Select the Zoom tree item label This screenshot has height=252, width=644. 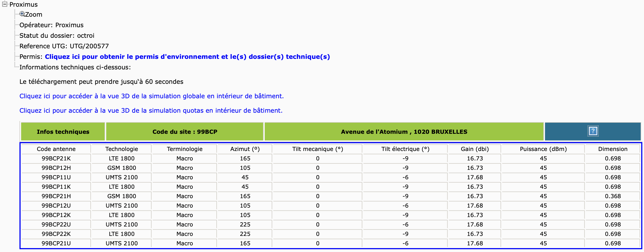[x=34, y=14]
